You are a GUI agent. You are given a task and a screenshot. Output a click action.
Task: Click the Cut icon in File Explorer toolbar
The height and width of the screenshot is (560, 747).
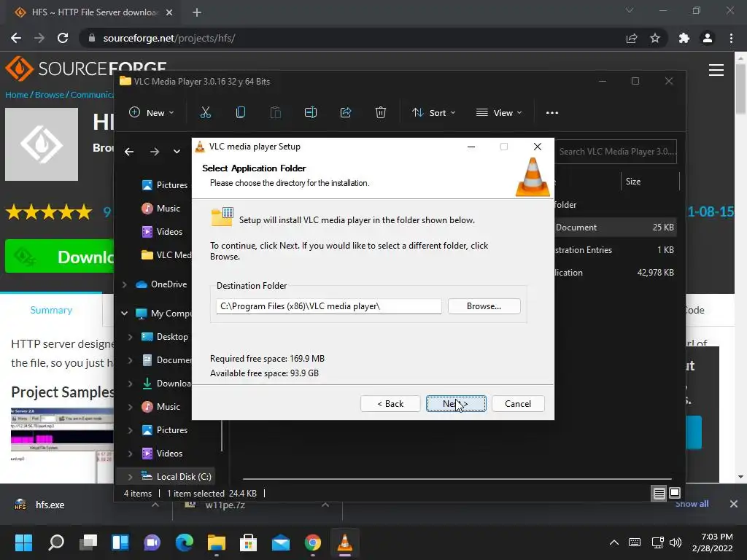205,112
